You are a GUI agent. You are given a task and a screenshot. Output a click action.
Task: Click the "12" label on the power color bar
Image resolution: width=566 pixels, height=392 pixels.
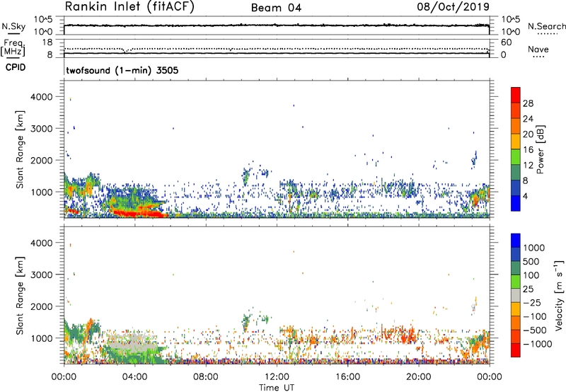coord(528,166)
